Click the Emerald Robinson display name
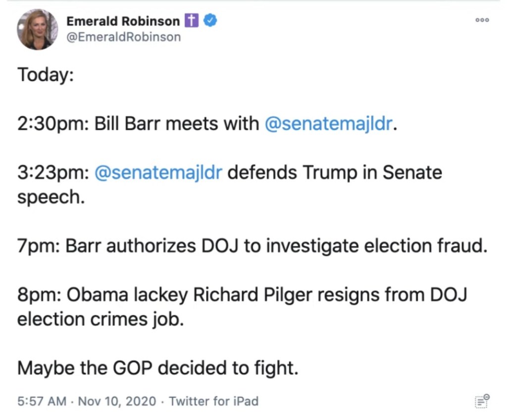 point(123,21)
